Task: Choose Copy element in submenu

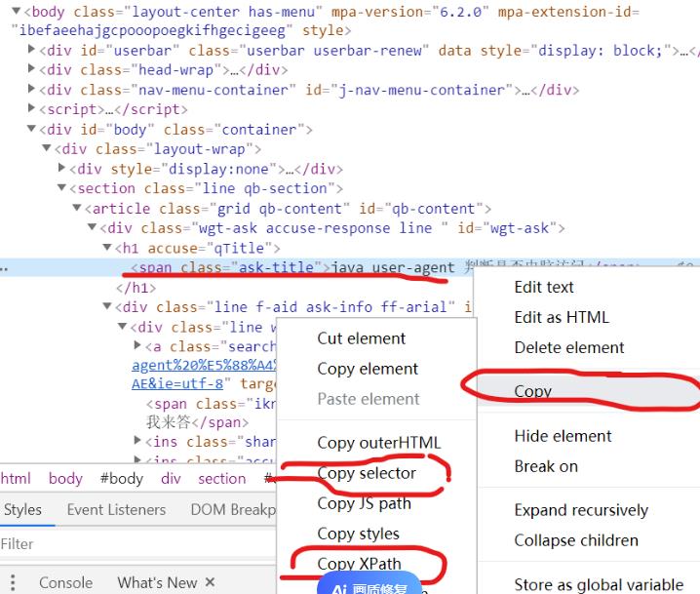Action: point(368,369)
